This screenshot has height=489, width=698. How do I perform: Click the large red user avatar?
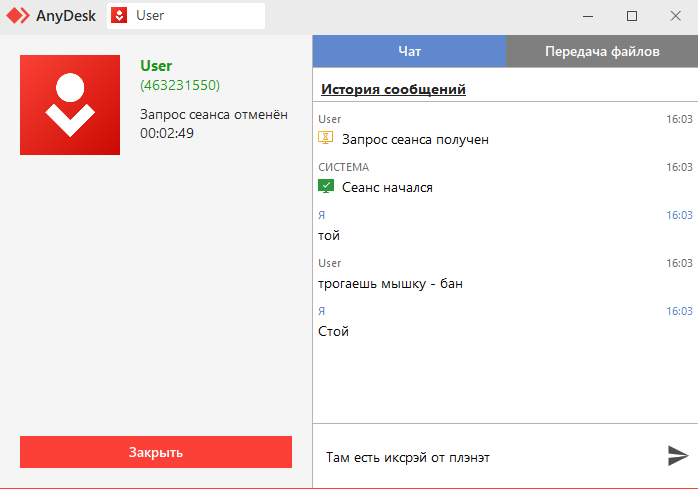pos(70,105)
